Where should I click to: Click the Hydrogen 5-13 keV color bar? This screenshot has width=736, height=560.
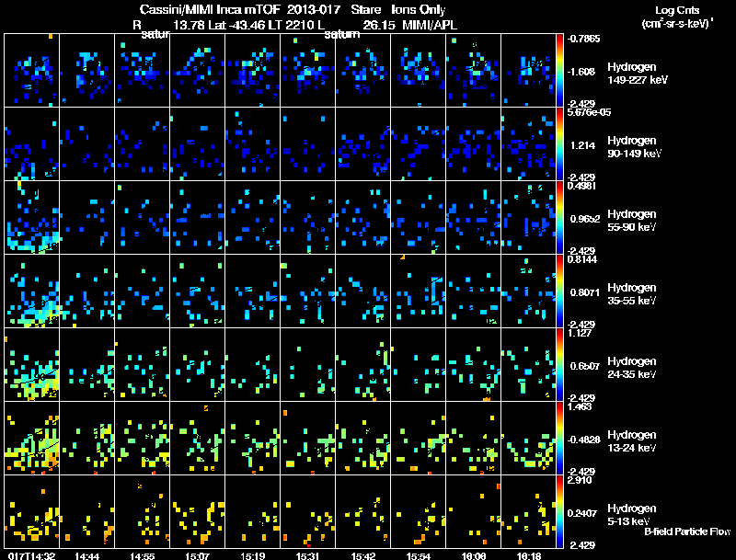559,511
